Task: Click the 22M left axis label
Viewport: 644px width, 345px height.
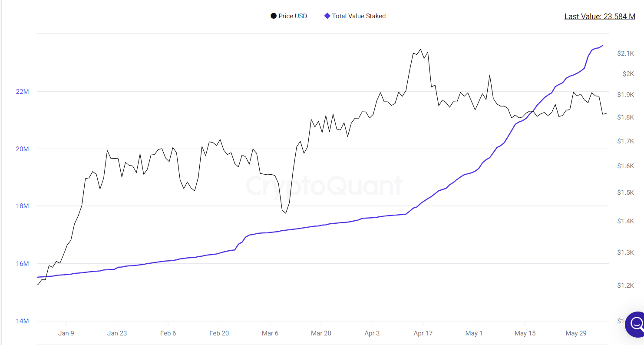Action: [x=22, y=92]
